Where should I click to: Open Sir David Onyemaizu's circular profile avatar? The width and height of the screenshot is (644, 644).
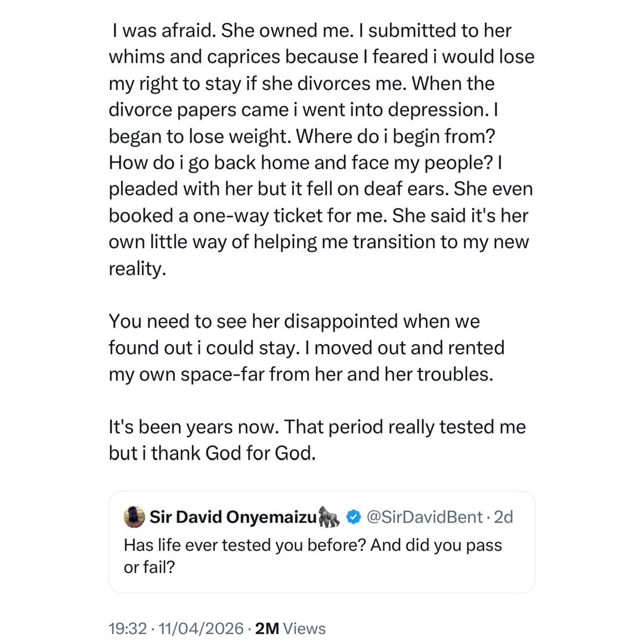[x=135, y=517]
